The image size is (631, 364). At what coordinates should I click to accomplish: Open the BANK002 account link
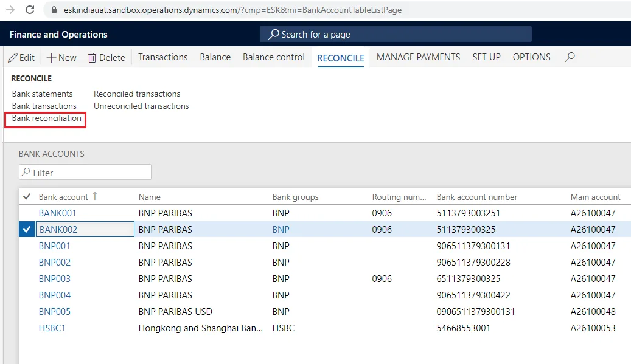click(x=58, y=230)
